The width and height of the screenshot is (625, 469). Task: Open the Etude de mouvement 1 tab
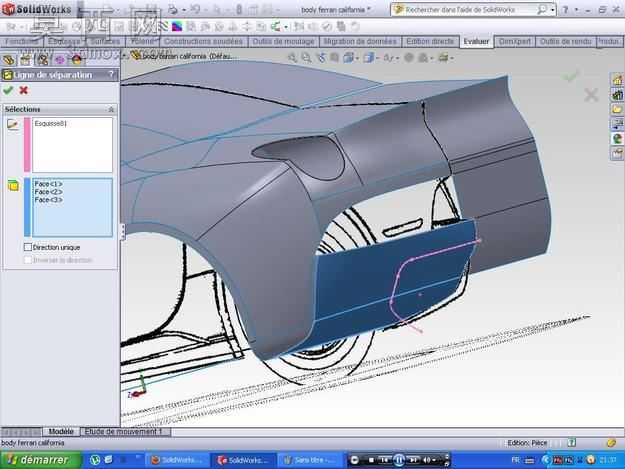(125, 432)
